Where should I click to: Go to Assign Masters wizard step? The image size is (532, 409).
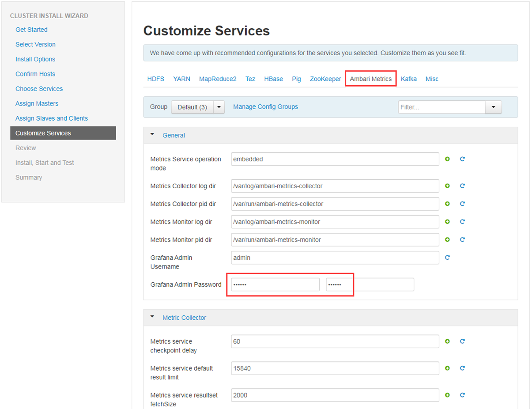37,103
